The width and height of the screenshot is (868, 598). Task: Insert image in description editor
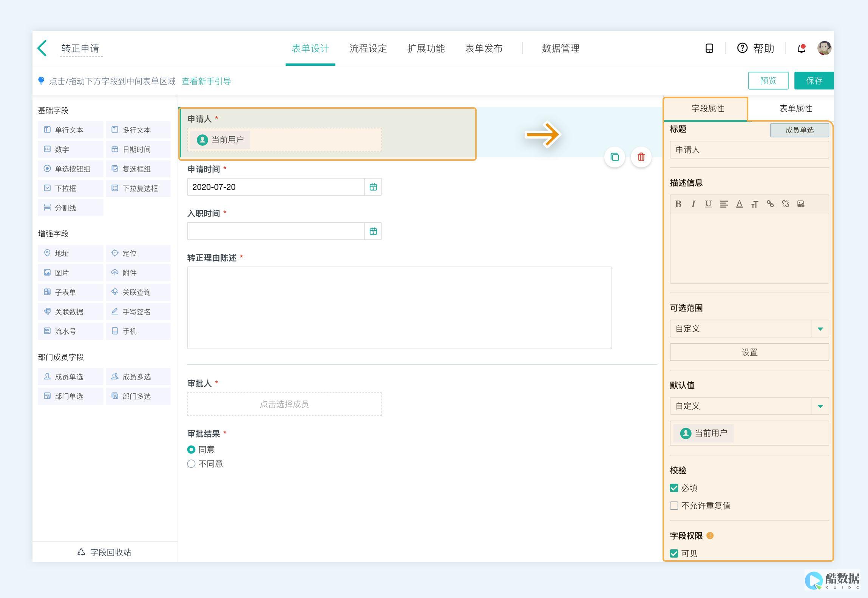(x=801, y=204)
